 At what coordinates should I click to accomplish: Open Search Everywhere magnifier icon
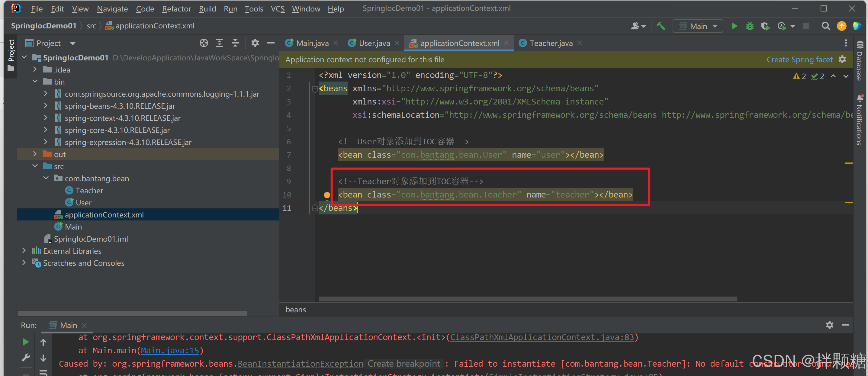[x=825, y=26]
